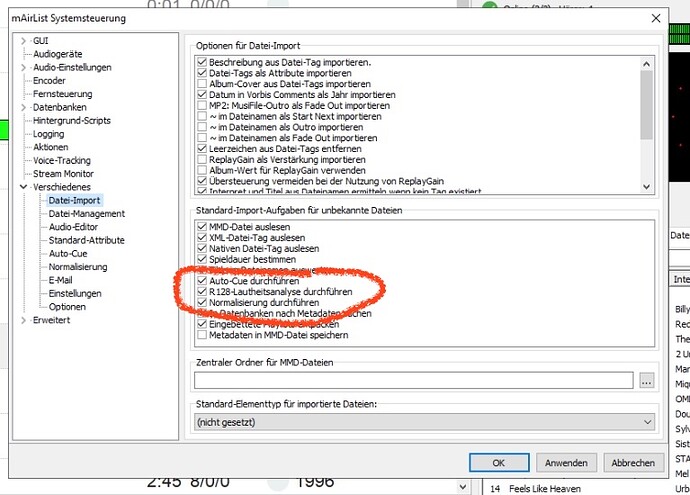Browse for MMD folder with ... button

click(646, 381)
